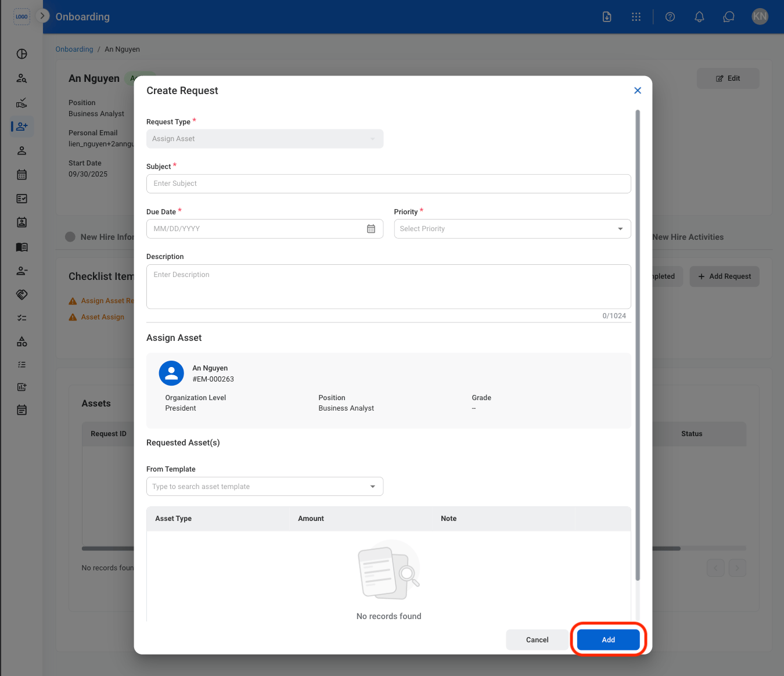784x676 pixels.
Task: Click the Request ID column header
Action: coord(109,434)
